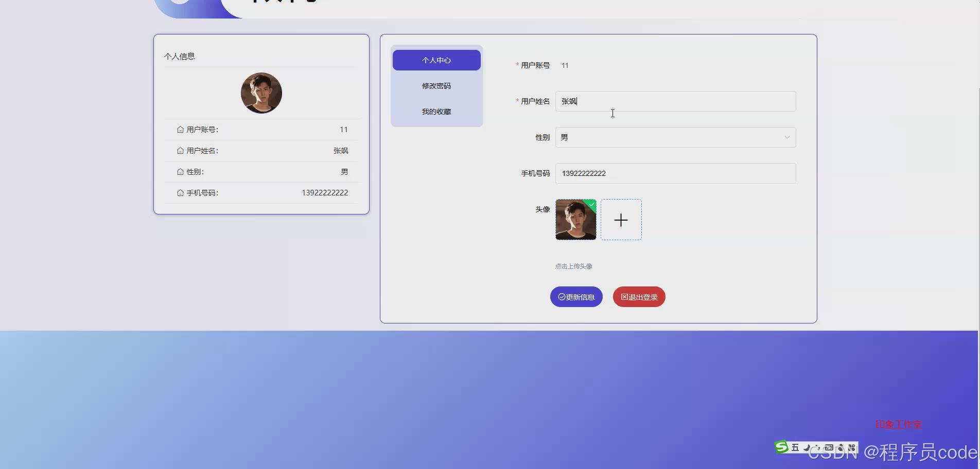The height and width of the screenshot is (469, 980).
Task: Switch to 修改密码 menu item
Action: coord(436,86)
